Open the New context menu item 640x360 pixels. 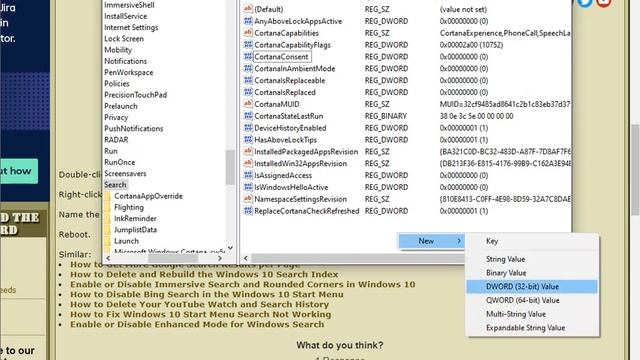pyautogui.click(x=431, y=241)
